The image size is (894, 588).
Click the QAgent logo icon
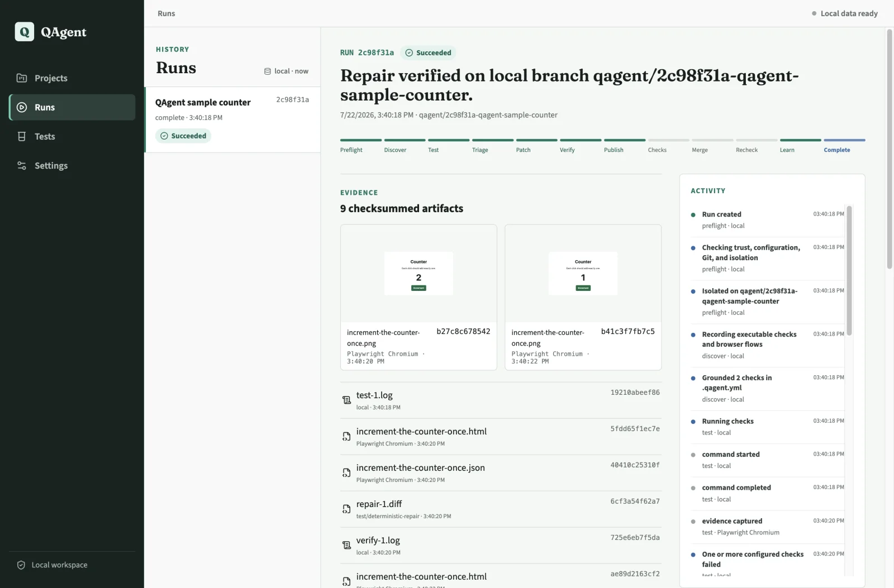tap(24, 32)
